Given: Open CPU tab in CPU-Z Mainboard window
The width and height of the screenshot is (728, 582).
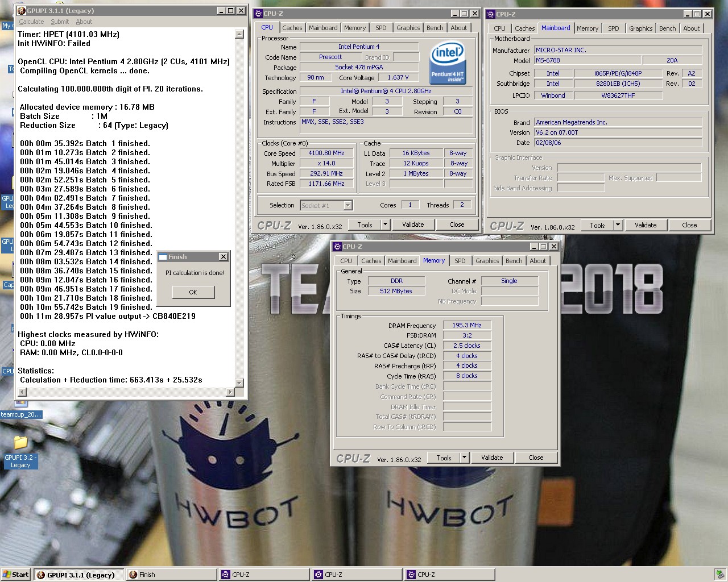Looking at the screenshot, I should [500, 28].
